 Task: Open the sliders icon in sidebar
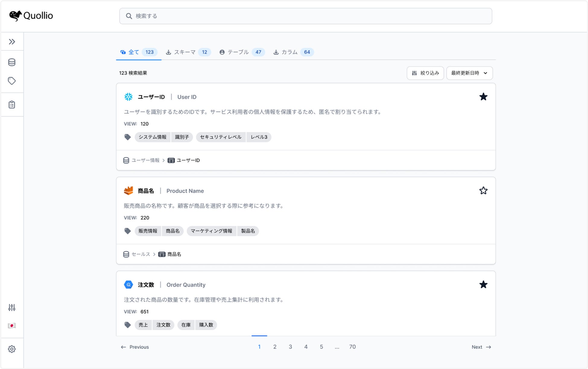pyautogui.click(x=12, y=308)
